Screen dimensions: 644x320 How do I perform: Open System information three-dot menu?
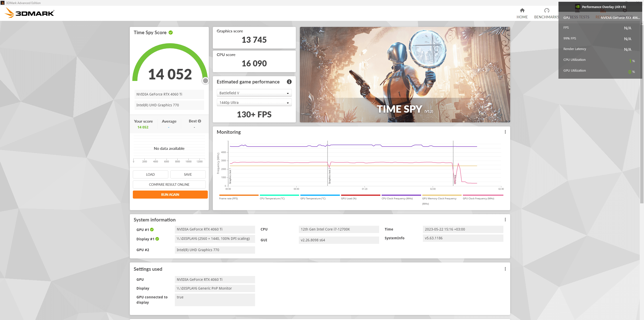pos(505,220)
